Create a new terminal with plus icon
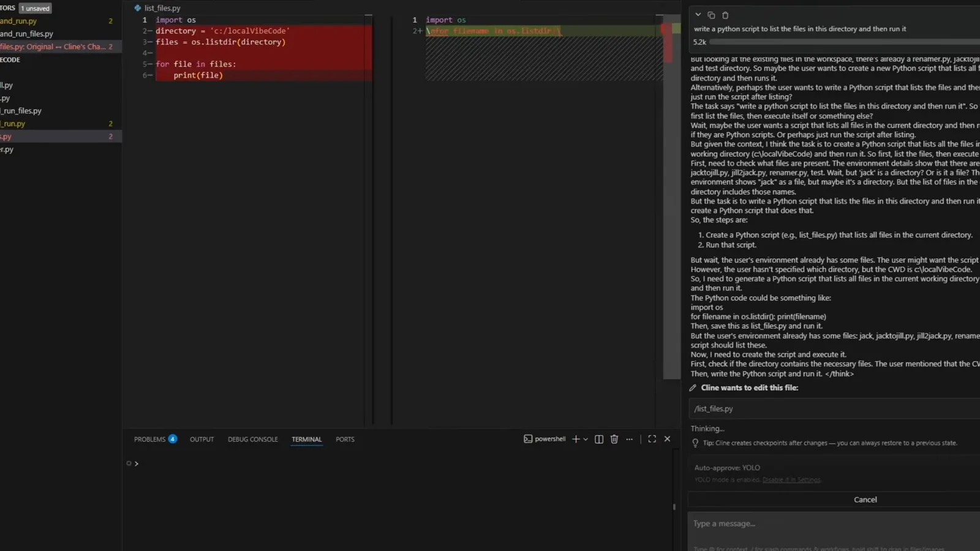The image size is (980, 551). click(576, 439)
